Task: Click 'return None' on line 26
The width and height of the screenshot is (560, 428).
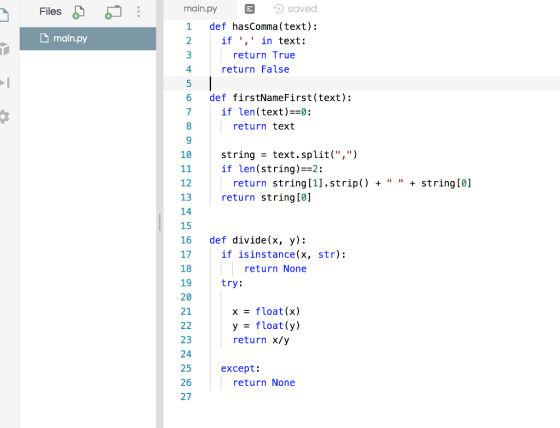Action: click(x=264, y=383)
